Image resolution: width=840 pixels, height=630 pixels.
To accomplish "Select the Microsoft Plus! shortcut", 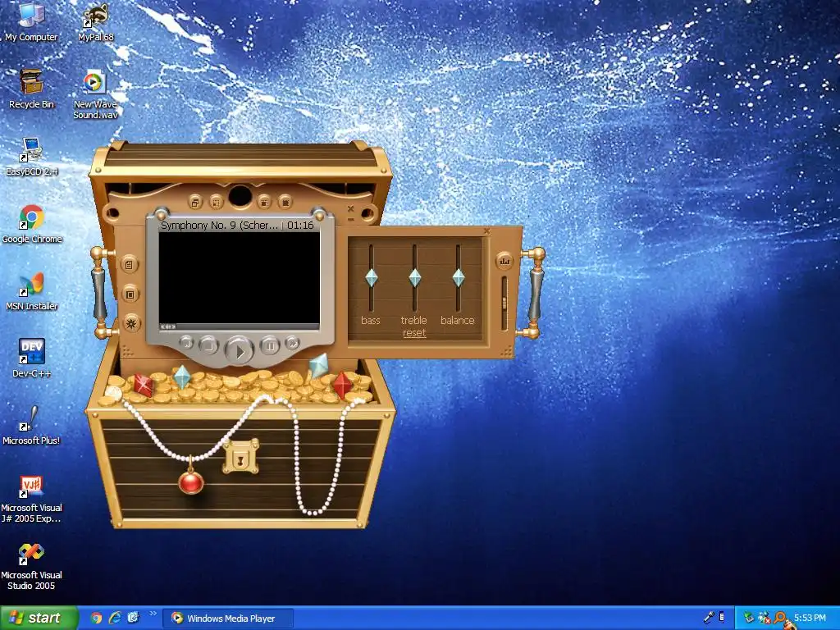I will (x=31, y=426).
